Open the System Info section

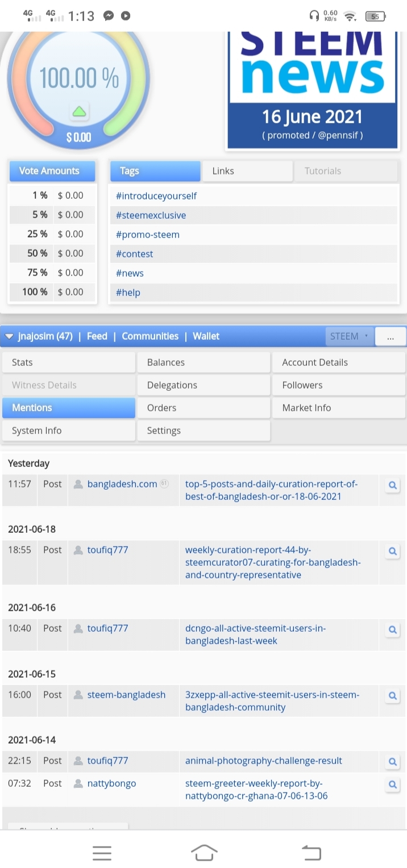69,431
